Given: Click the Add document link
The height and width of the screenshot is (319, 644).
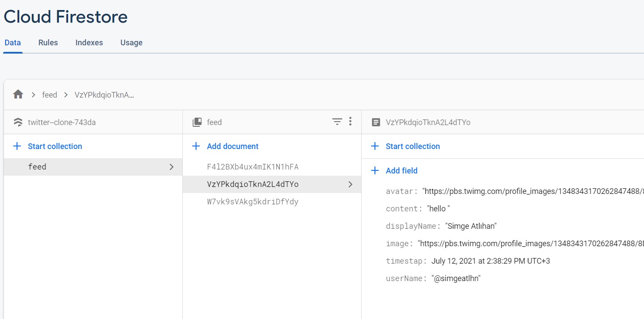Looking at the screenshot, I should 233,146.
